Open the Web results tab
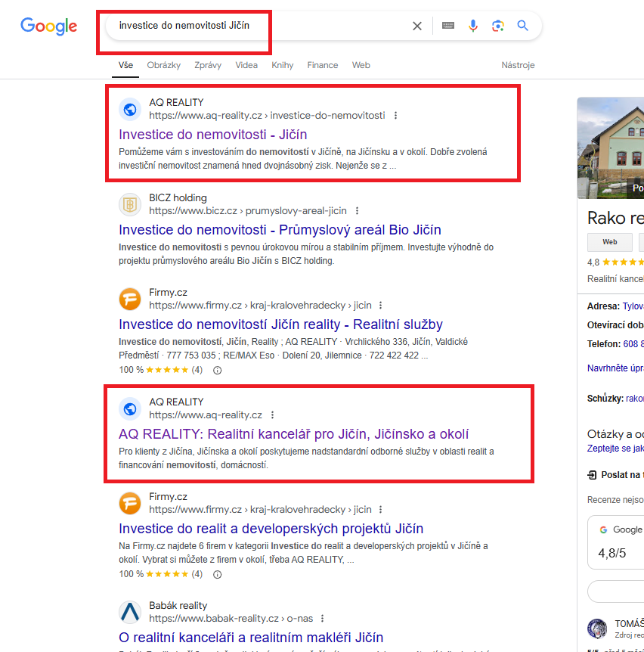 361,65
